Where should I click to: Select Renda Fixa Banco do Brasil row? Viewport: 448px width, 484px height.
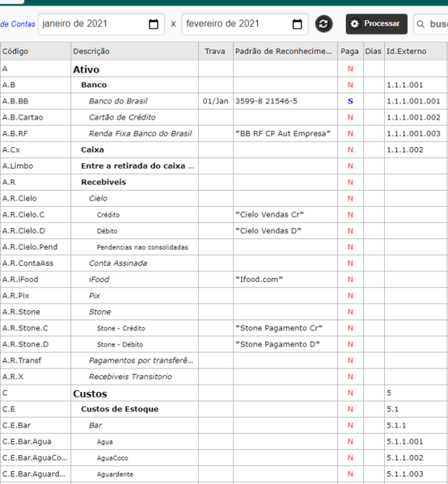click(223, 133)
